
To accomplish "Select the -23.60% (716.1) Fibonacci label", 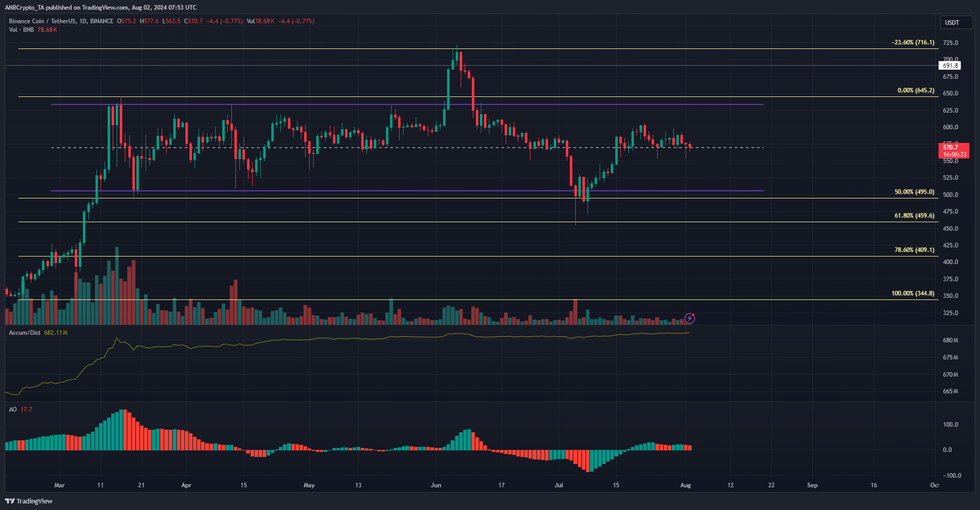I will [x=913, y=42].
